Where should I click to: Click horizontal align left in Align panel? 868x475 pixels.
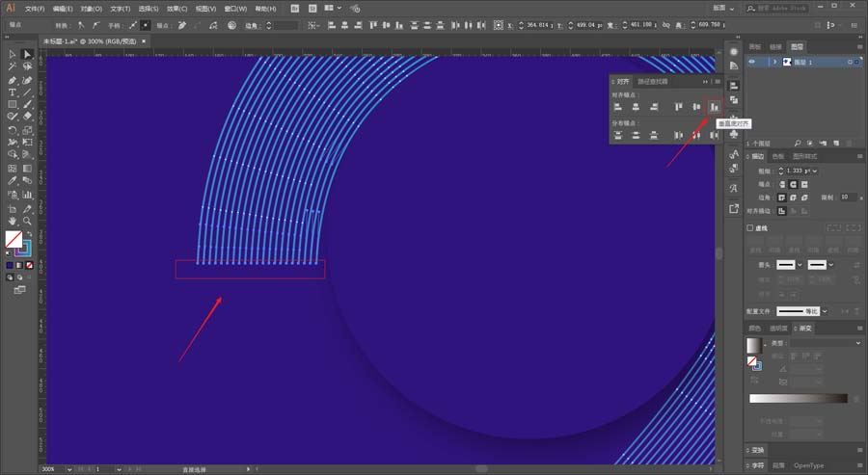(618, 107)
